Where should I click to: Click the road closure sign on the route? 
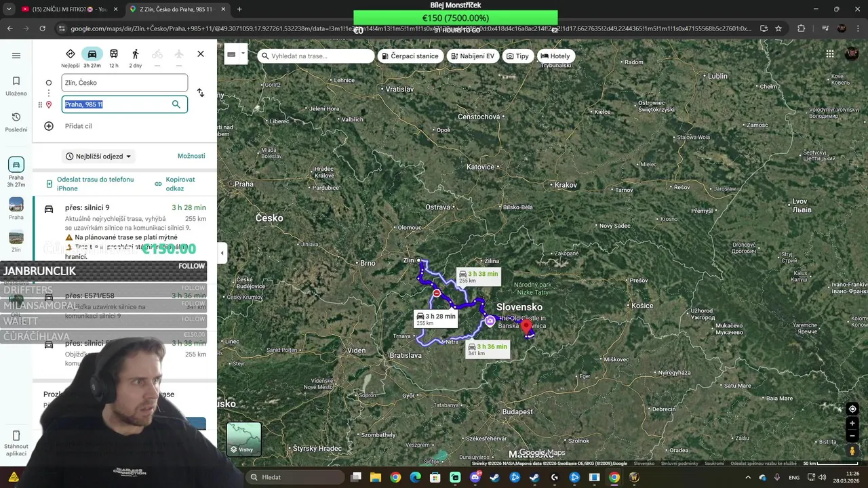coord(437,293)
